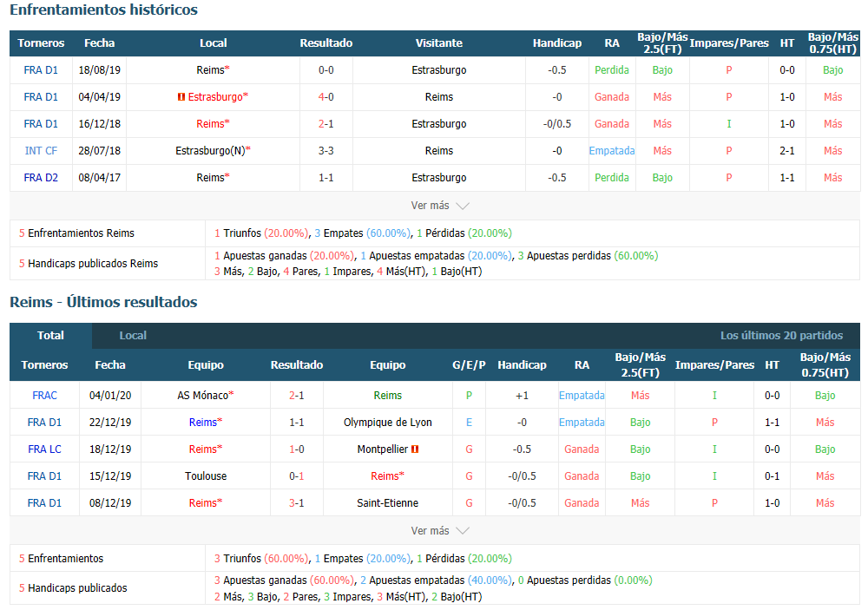The width and height of the screenshot is (868, 610).
Task: Click the +1 handicap value
Action: coord(522,395)
